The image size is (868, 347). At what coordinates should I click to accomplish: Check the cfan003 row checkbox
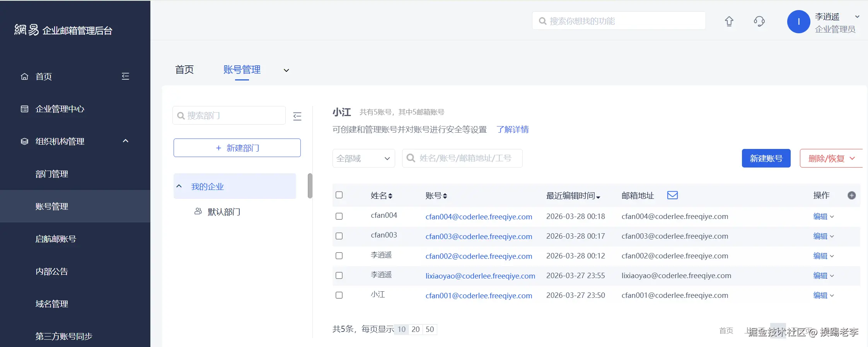coord(339,236)
